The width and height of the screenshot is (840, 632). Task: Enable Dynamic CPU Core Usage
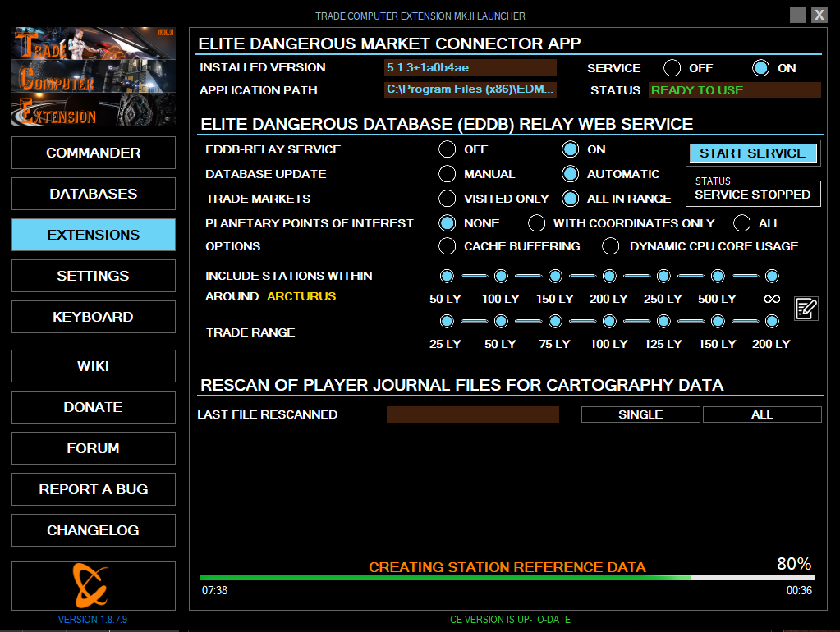(611, 246)
